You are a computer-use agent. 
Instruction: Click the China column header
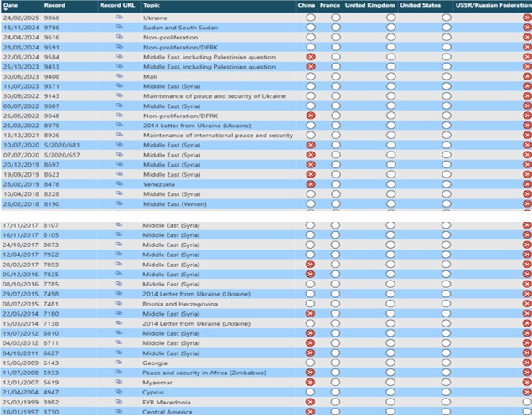point(307,5)
